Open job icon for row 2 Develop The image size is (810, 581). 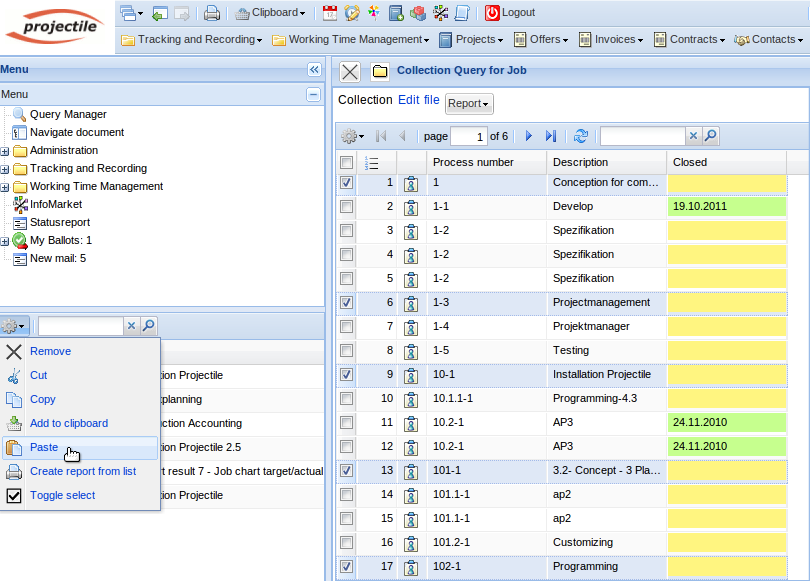tap(411, 207)
